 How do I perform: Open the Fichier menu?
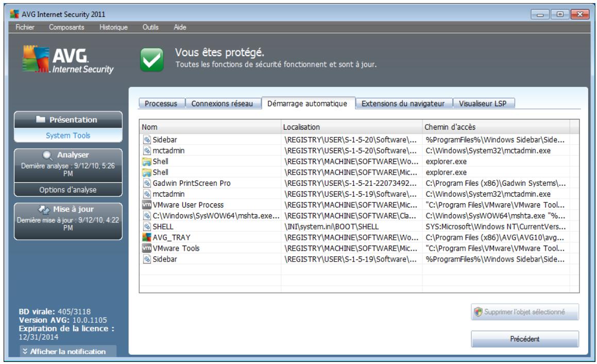[x=25, y=27]
